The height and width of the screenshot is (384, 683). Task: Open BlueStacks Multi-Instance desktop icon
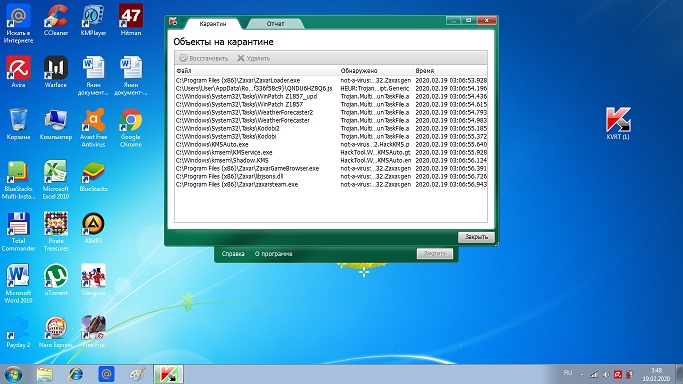[18, 180]
